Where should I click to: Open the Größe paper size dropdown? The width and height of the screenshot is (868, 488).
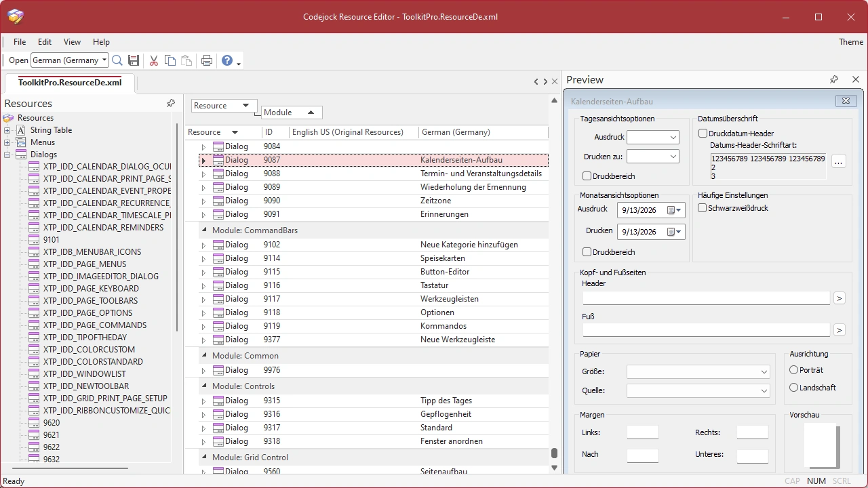[764, 372]
